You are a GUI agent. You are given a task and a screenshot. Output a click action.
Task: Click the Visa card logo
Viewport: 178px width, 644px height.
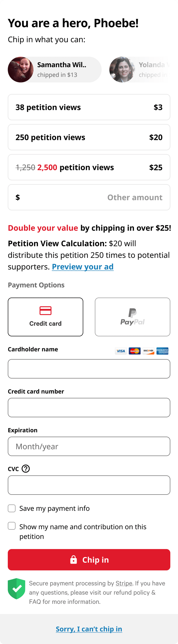click(121, 351)
